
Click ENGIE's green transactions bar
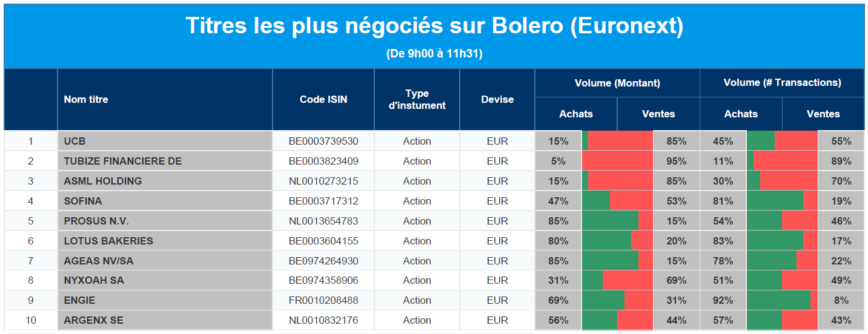pyautogui.click(x=778, y=300)
